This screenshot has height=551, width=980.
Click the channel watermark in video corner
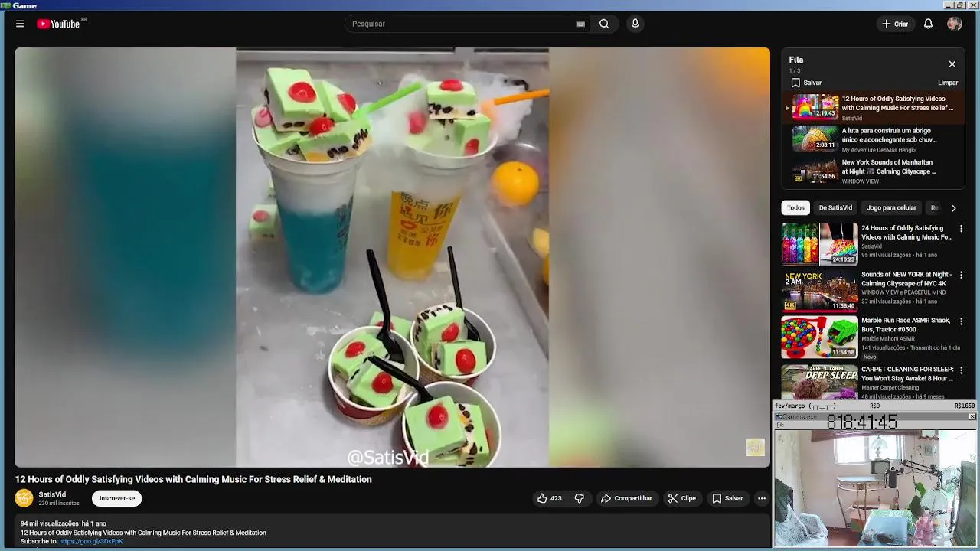point(755,447)
